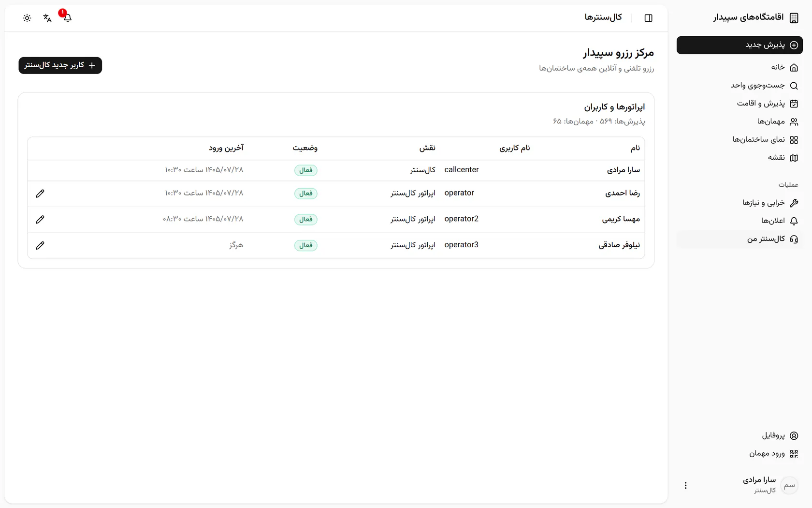Image resolution: width=812 pixels, height=508 pixels.
Task: Open نقشه menu item
Action: coord(739,158)
